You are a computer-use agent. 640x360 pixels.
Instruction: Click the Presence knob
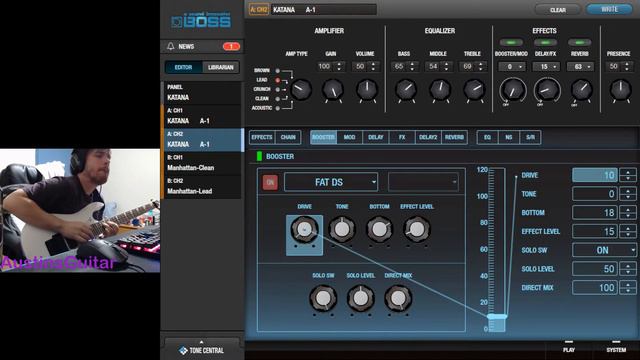pyautogui.click(x=620, y=90)
